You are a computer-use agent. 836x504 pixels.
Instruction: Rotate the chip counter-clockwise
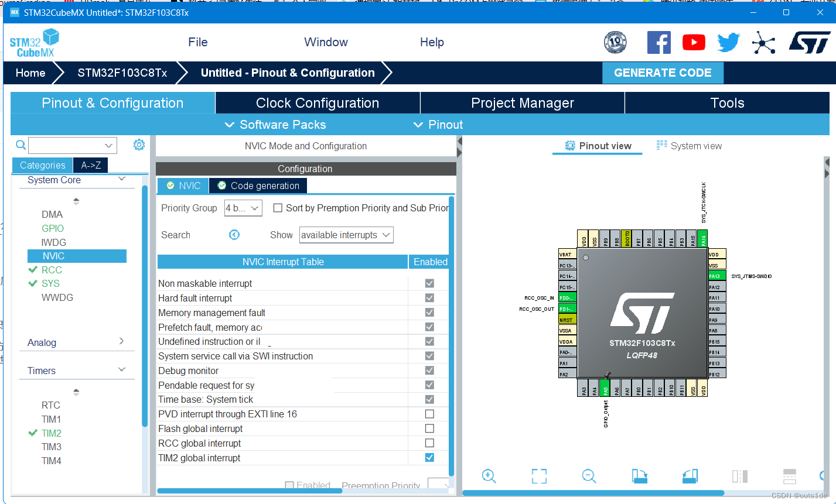[690, 476]
